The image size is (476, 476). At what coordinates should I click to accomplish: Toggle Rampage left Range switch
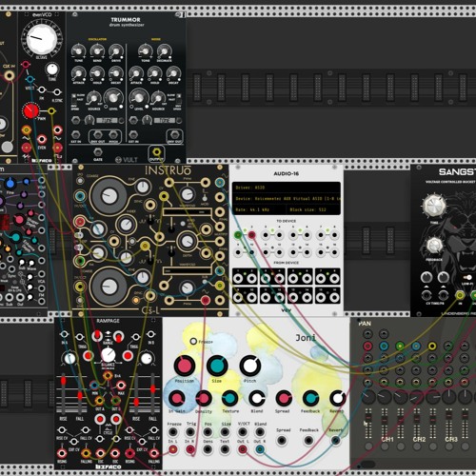click(97, 336)
